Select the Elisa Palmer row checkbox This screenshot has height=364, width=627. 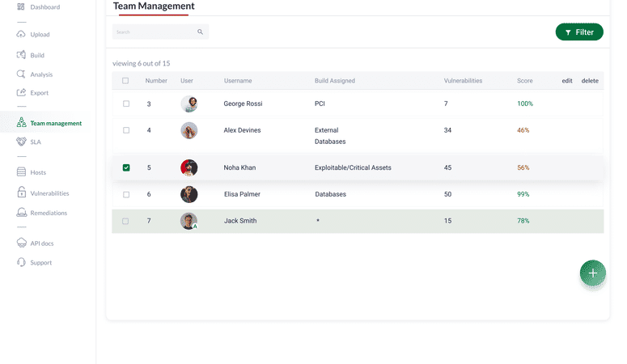pyautogui.click(x=125, y=194)
